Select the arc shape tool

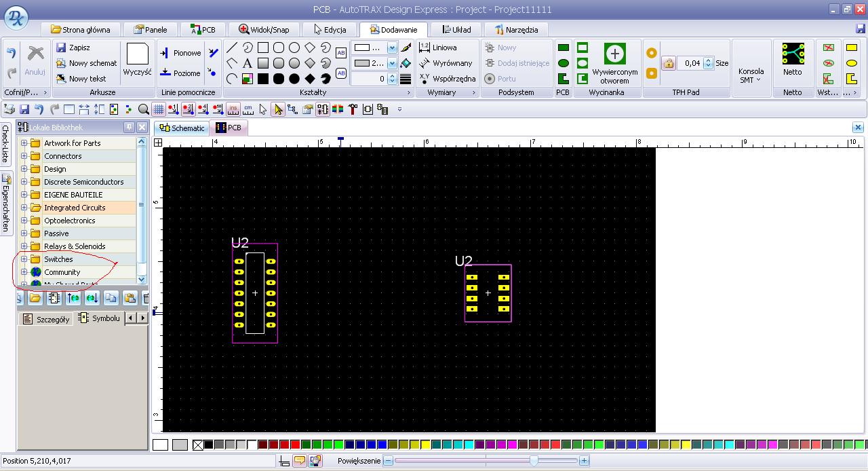pos(232,79)
